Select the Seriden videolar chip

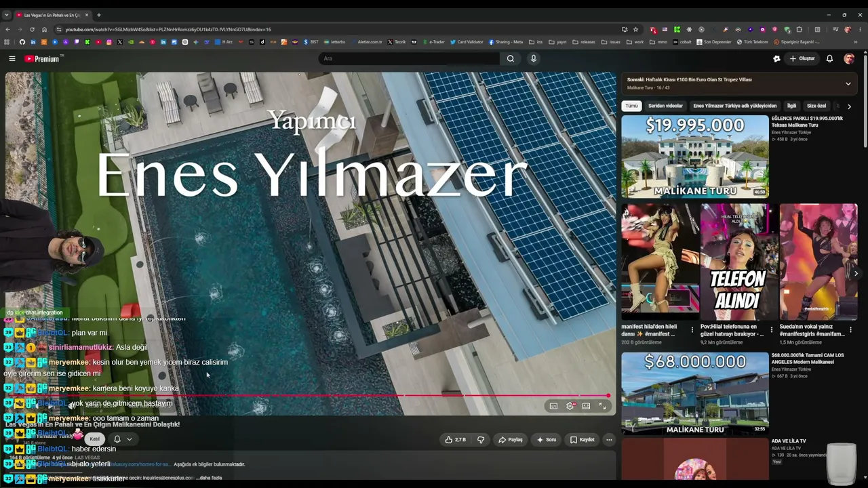pyautogui.click(x=665, y=106)
